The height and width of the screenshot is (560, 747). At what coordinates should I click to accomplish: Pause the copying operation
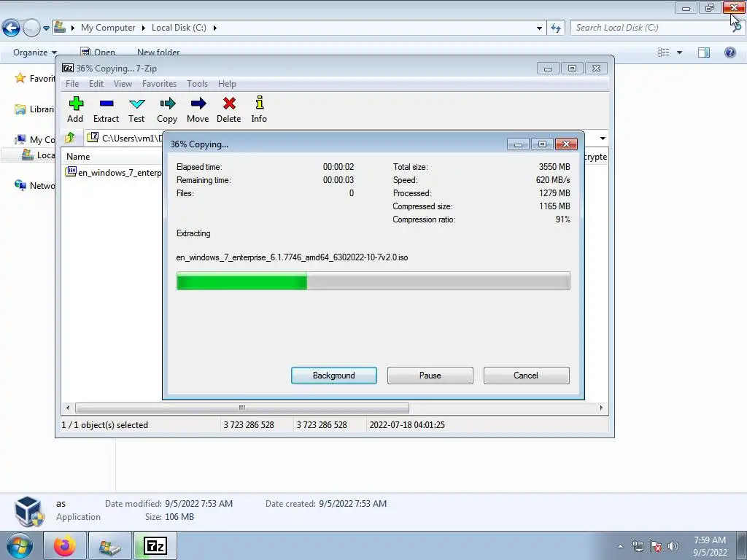click(x=430, y=376)
